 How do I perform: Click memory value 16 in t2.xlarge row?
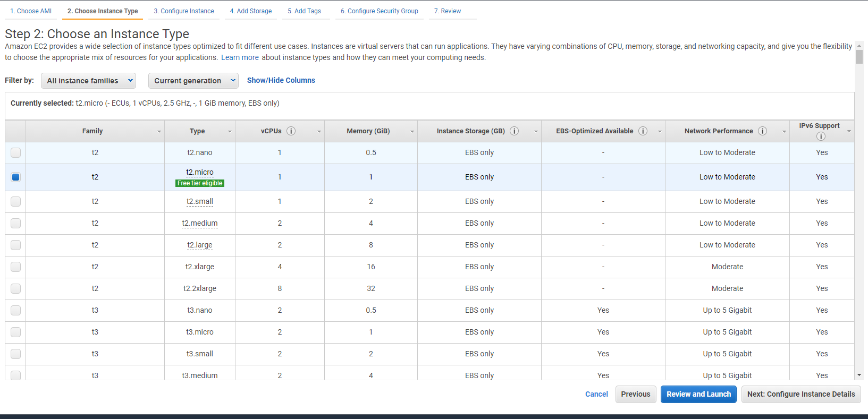(371, 267)
